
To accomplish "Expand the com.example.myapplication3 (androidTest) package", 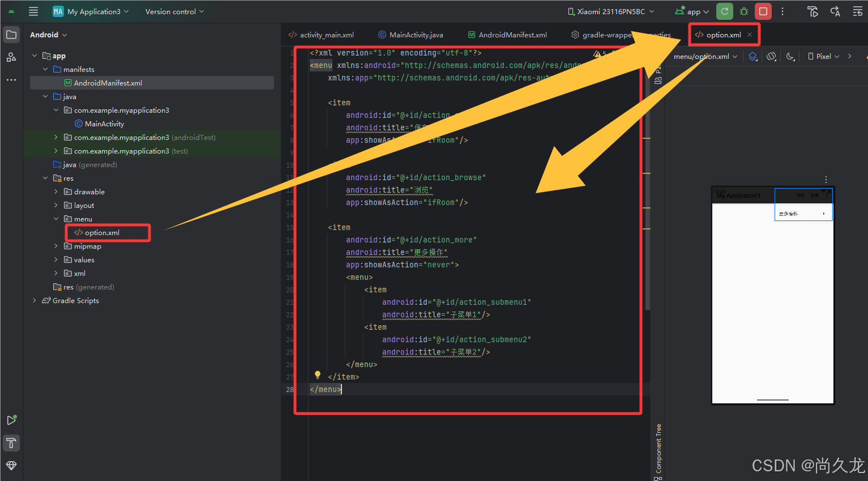I will coord(56,137).
